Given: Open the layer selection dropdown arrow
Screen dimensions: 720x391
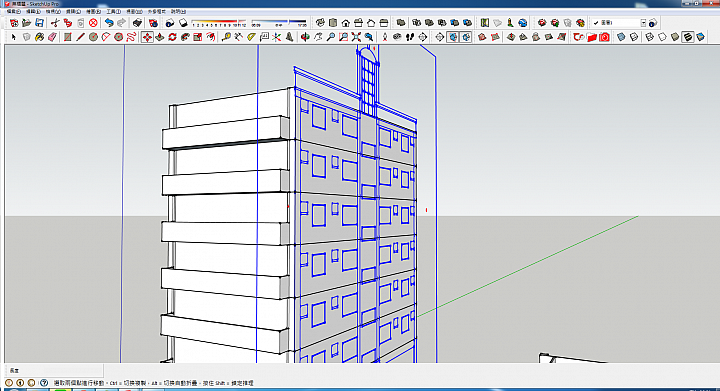Looking at the screenshot, I should click(643, 23).
